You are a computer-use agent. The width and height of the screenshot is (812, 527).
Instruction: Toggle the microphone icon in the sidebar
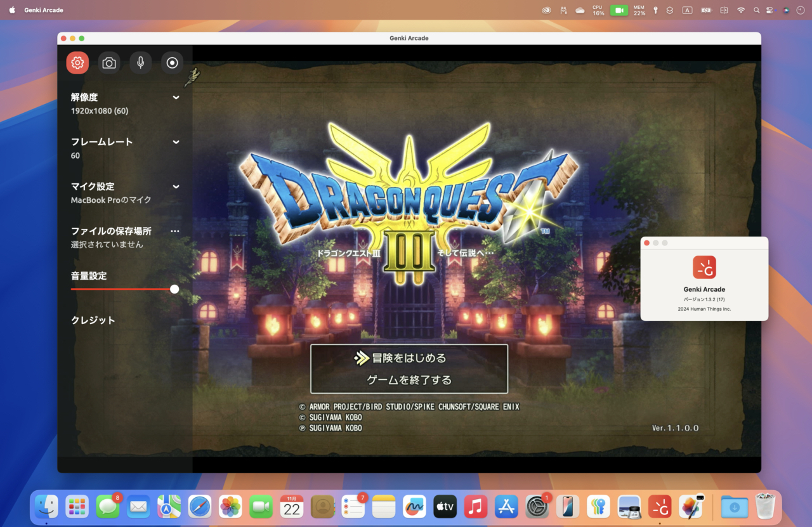[140, 63]
